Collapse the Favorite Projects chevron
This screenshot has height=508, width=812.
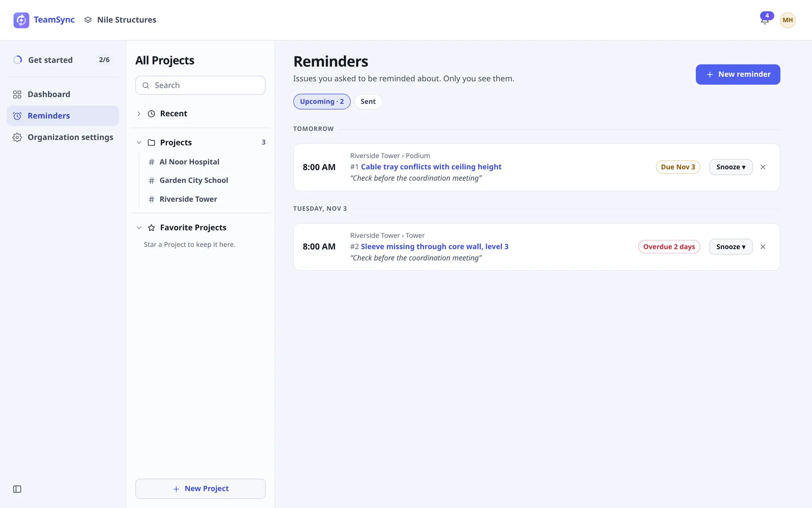pyautogui.click(x=139, y=228)
